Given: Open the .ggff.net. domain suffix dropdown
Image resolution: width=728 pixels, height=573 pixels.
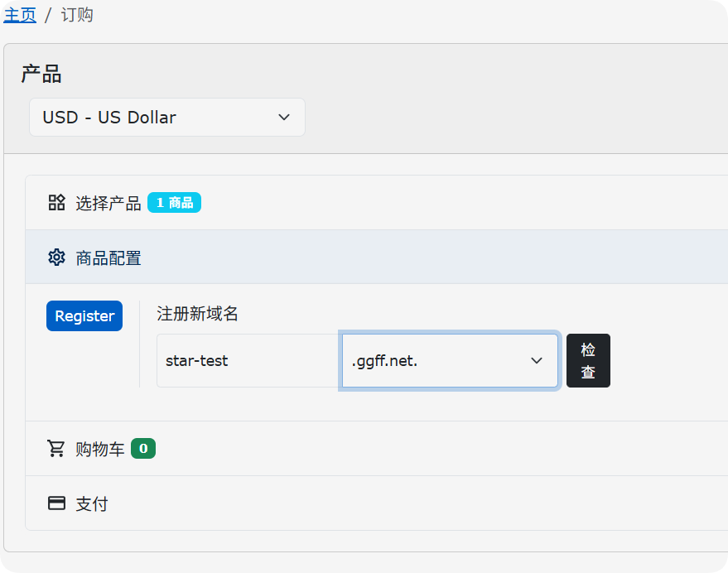Looking at the screenshot, I should point(450,360).
